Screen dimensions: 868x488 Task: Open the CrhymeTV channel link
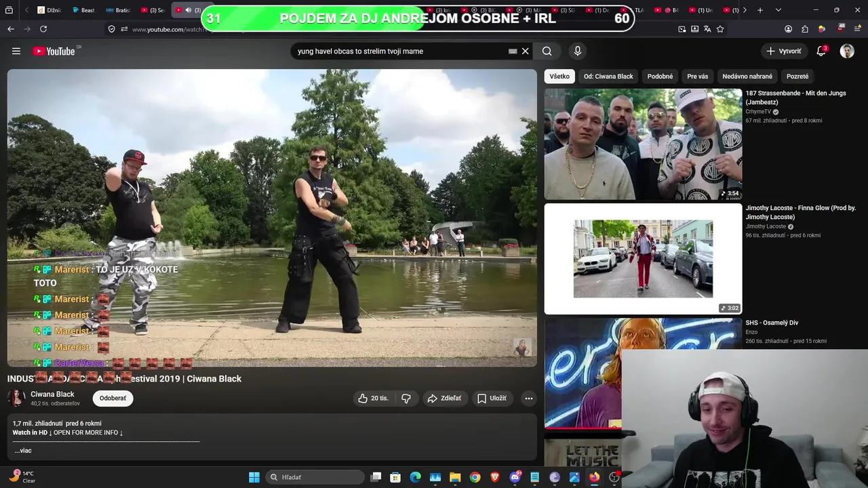pos(758,112)
